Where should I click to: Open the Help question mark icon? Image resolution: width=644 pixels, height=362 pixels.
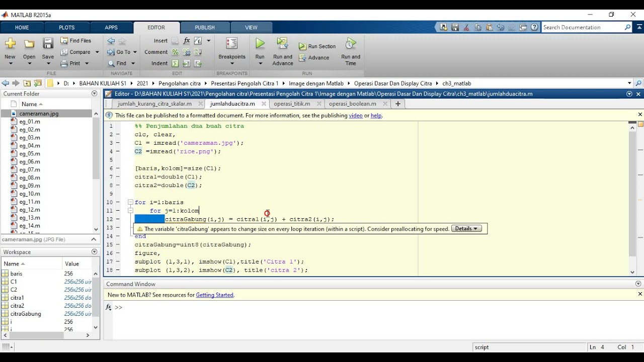pos(534,28)
